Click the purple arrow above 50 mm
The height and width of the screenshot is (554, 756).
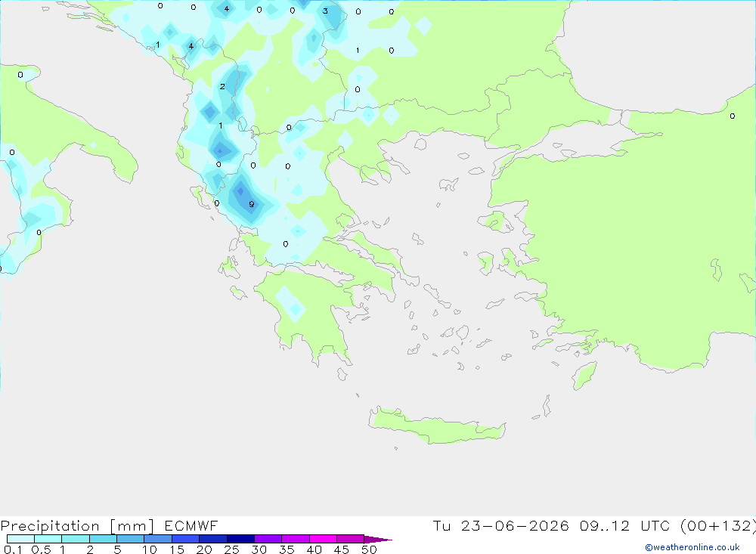(x=377, y=540)
